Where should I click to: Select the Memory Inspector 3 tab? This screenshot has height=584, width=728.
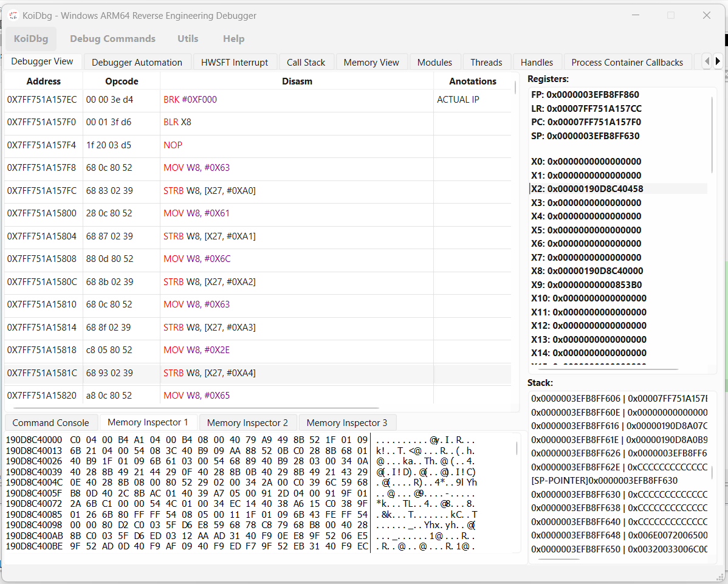tap(347, 423)
